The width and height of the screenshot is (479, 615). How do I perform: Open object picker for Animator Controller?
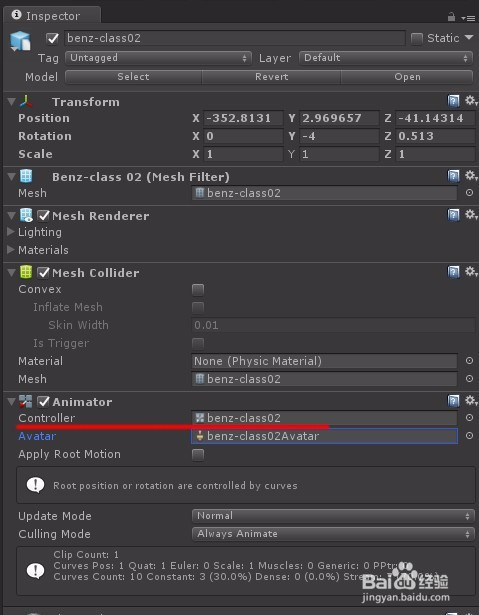(469, 418)
